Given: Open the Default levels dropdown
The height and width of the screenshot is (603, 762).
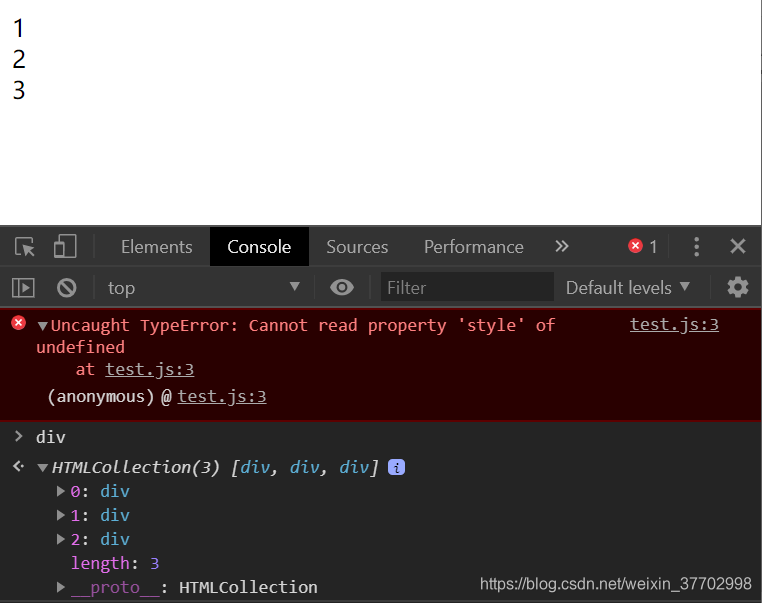Looking at the screenshot, I should point(628,288).
